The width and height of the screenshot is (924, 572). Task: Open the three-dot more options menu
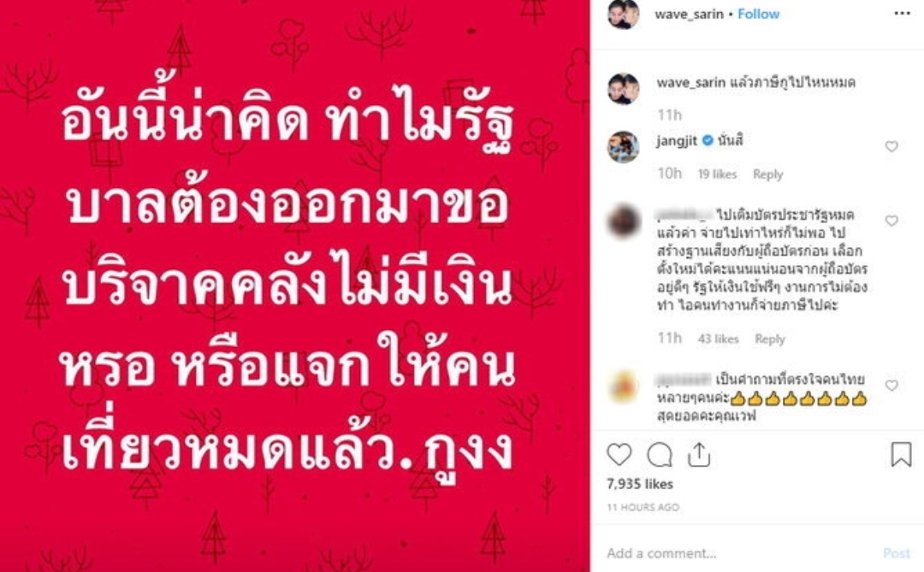pos(903,14)
